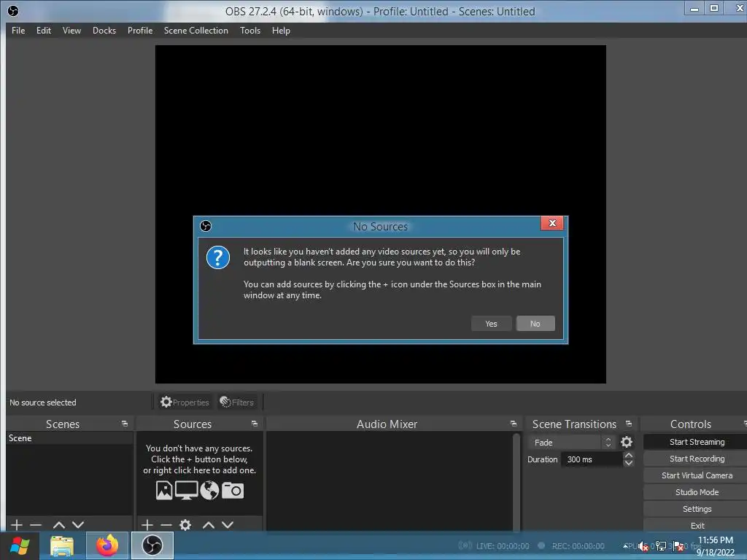The height and width of the screenshot is (560, 747).
Task: Click the OBS logo in title bar
Action: (13, 10)
